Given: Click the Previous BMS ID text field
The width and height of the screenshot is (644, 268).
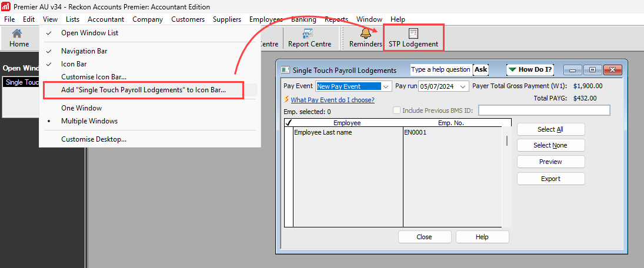Looking at the screenshot, I should pos(544,110).
